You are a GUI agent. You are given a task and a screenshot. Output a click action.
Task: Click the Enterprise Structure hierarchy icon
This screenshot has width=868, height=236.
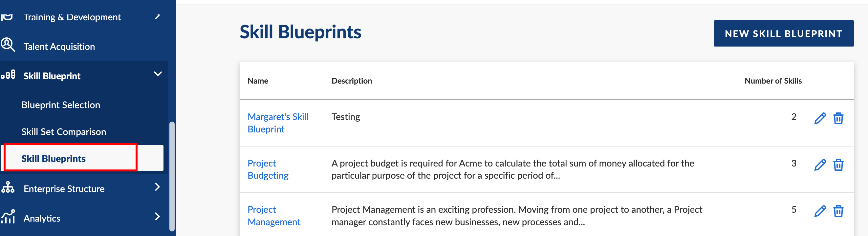pyautogui.click(x=8, y=187)
